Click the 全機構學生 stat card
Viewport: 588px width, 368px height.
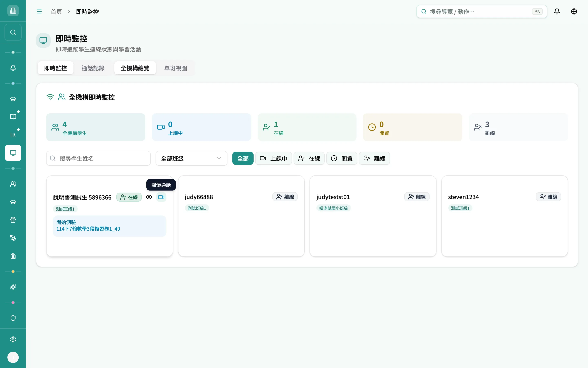pos(96,127)
